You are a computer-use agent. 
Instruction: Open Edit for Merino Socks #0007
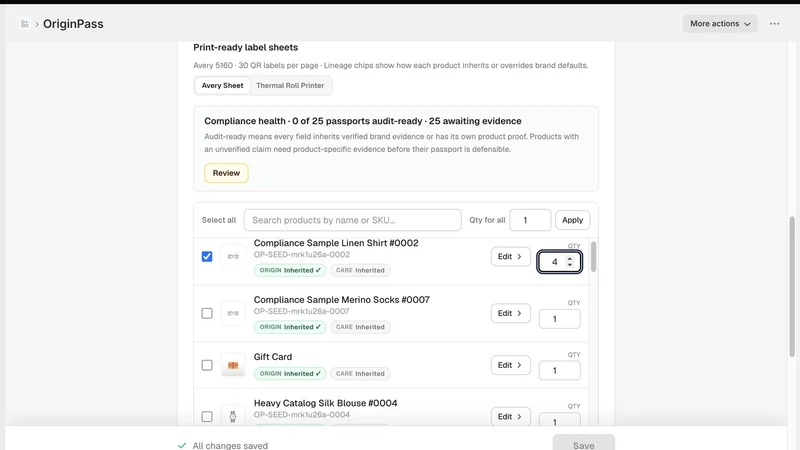[x=511, y=313]
